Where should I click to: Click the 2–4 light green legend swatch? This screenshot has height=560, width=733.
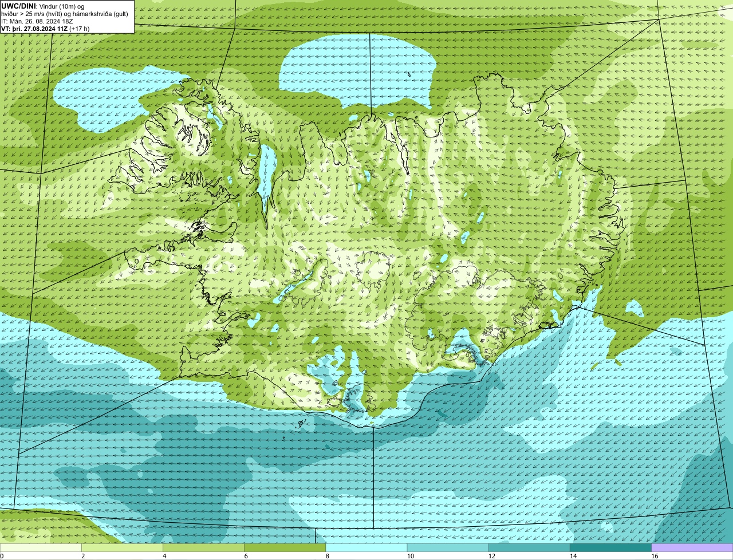[123, 548]
